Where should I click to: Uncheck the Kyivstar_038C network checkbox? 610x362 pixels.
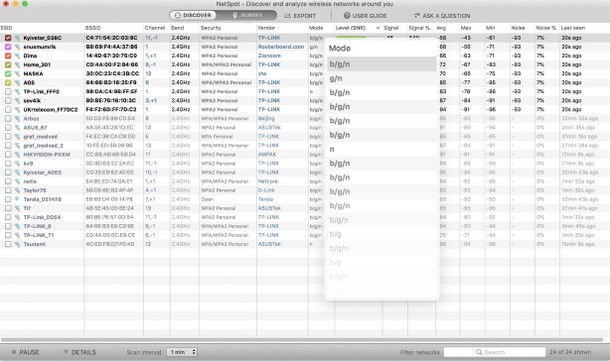8,38
